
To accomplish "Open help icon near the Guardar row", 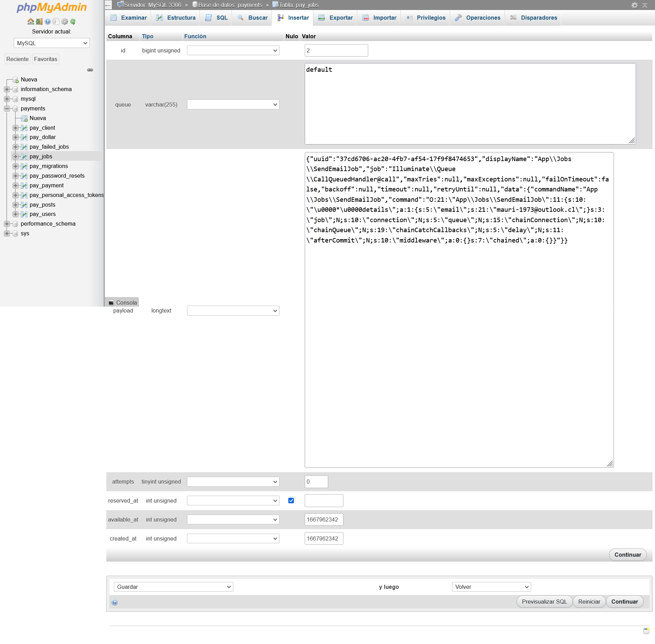I will click(x=114, y=602).
